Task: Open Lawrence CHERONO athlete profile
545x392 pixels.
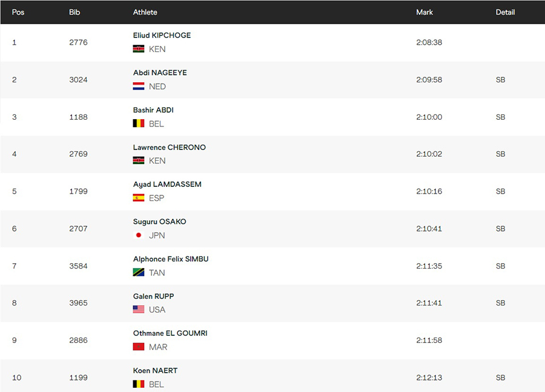Action: [170, 147]
